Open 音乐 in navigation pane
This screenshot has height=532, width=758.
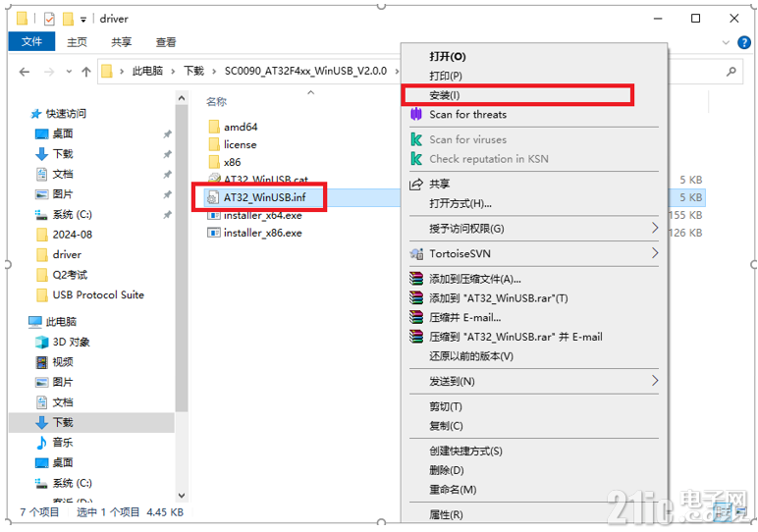[x=63, y=442]
